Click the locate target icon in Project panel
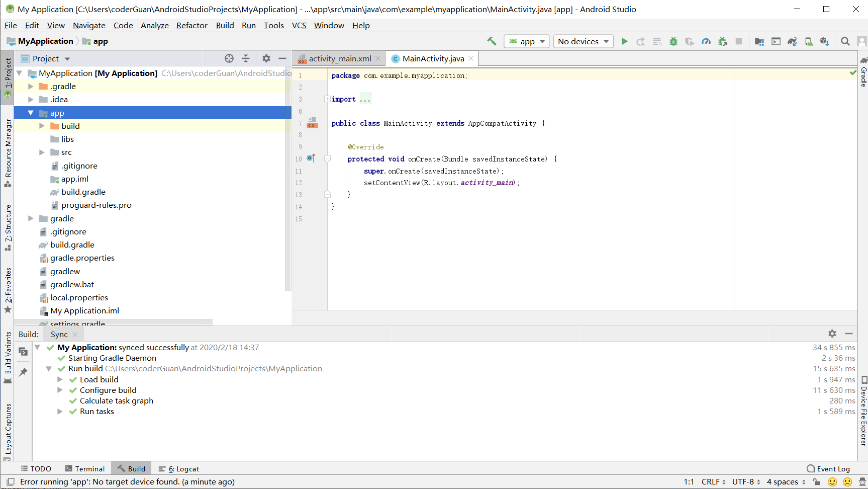The height and width of the screenshot is (489, 868). (x=229, y=58)
